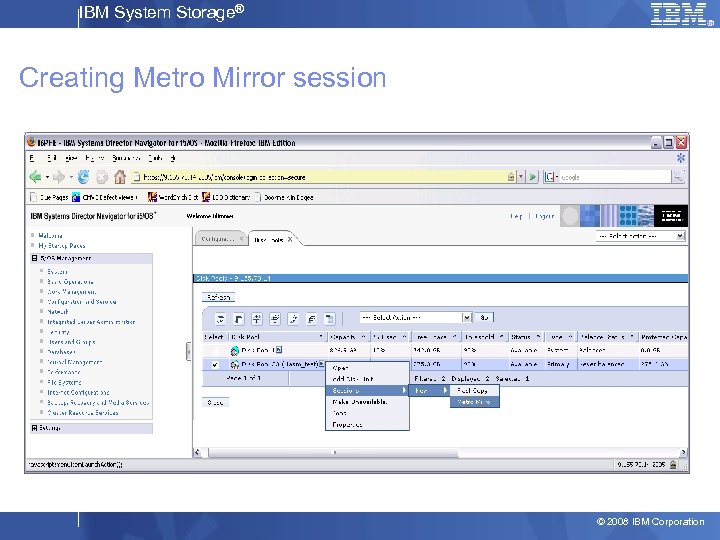Screen dimensions: 720x540
Task: Click the New submenu item
Action: point(429,391)
